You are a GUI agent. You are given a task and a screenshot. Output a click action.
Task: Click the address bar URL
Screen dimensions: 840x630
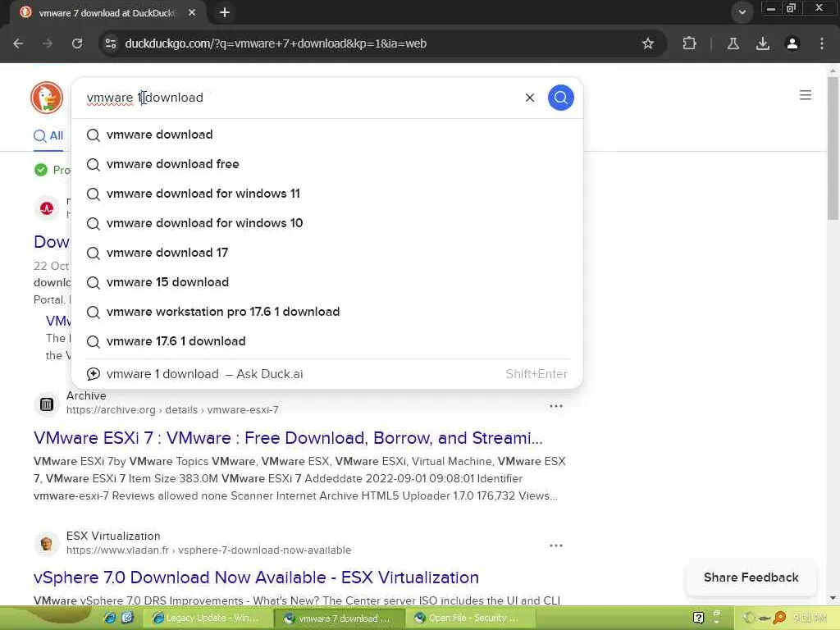276,43
